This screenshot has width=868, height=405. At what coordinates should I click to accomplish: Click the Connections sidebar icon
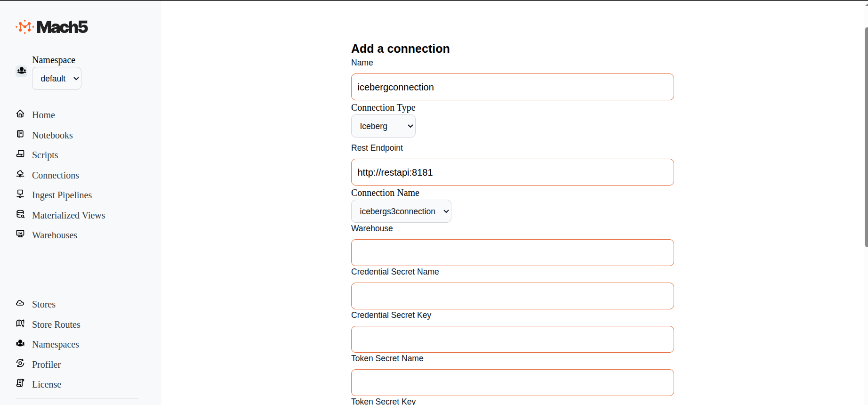[20, 174]
